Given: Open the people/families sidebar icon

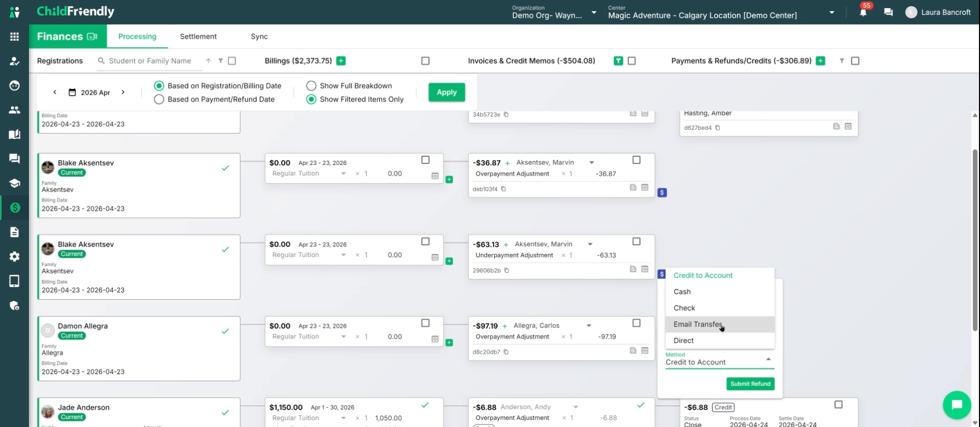Looking at the screenshot, I should pyautogui.click(x=14, y=110).
